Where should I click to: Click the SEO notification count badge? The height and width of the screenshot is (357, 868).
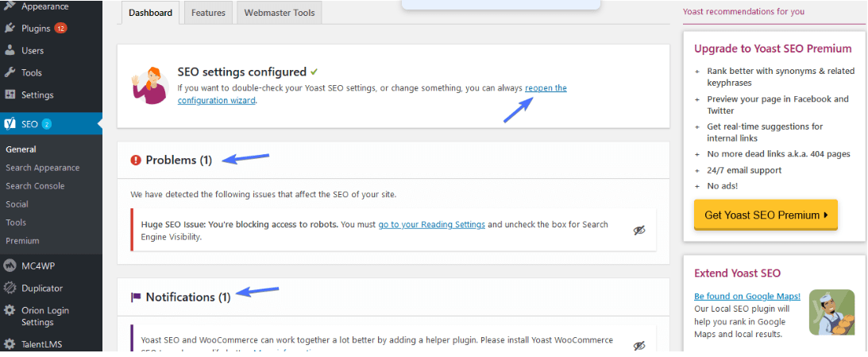[47, 124]
